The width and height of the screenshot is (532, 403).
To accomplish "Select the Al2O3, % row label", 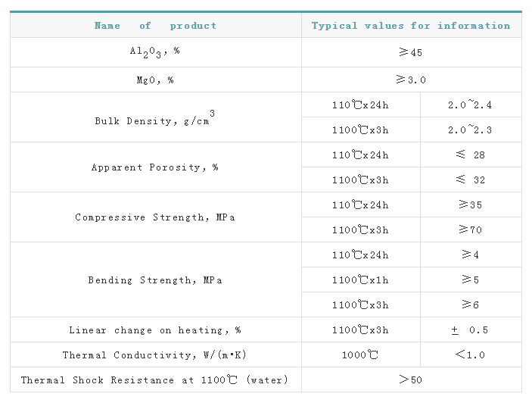I will tap(155, 53).
